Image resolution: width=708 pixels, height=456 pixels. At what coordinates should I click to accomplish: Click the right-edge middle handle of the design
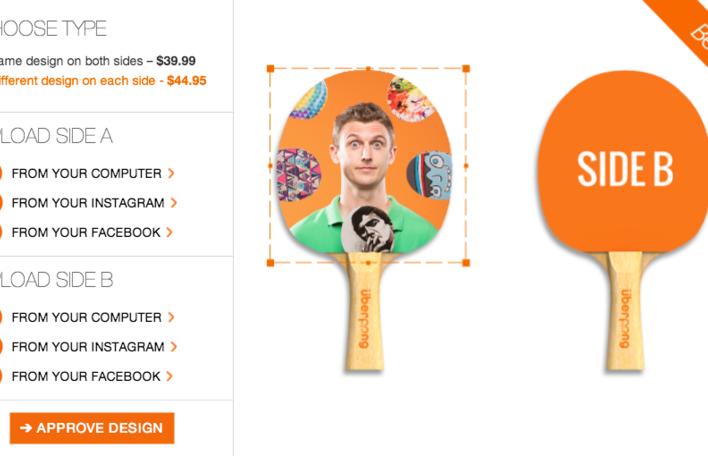466,166
